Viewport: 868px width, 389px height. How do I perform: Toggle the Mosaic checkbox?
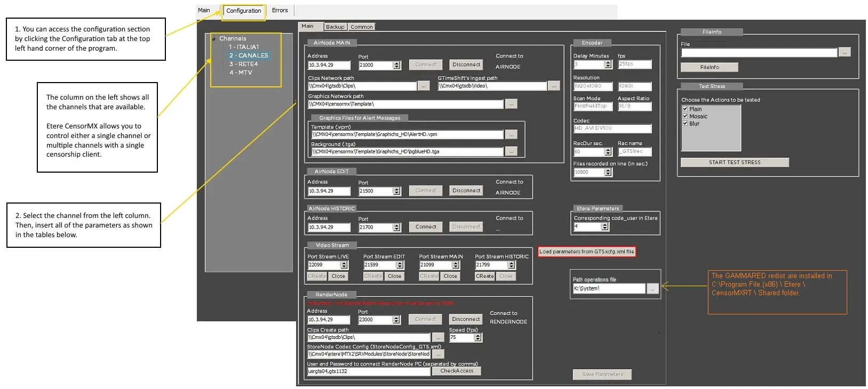click(x=685, y=116)
